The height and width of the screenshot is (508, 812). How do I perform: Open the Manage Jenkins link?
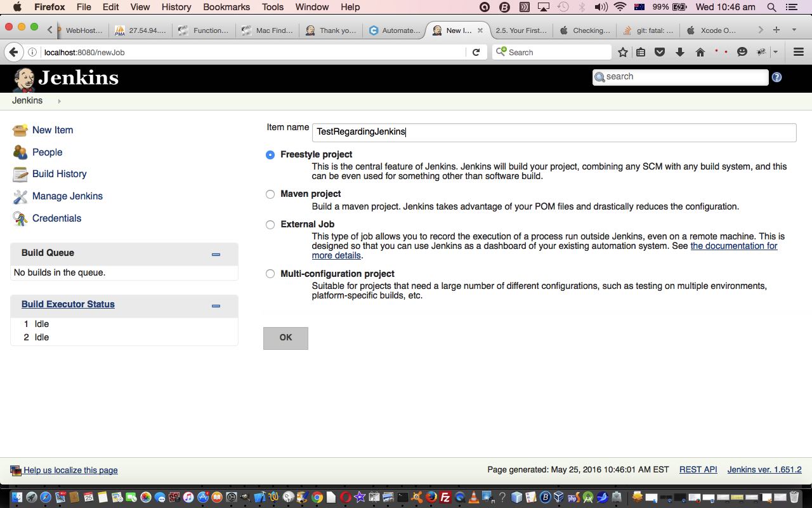[x=67, y=196]
